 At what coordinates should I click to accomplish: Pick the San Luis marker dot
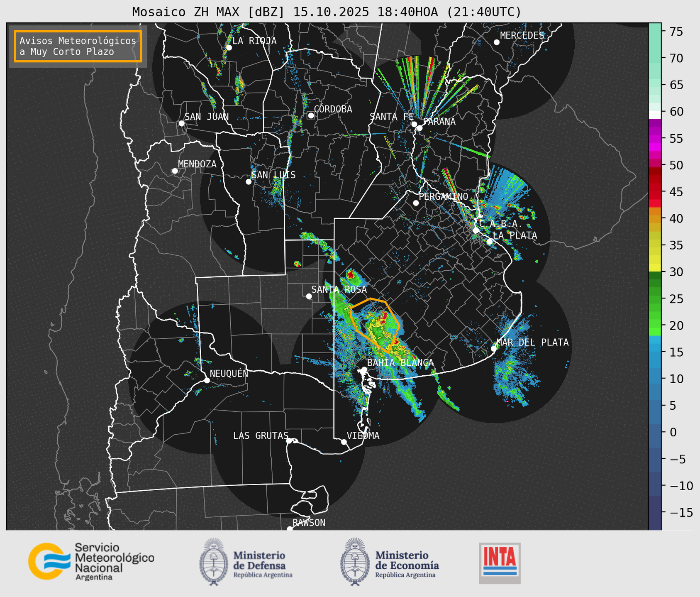click(249, 182)
